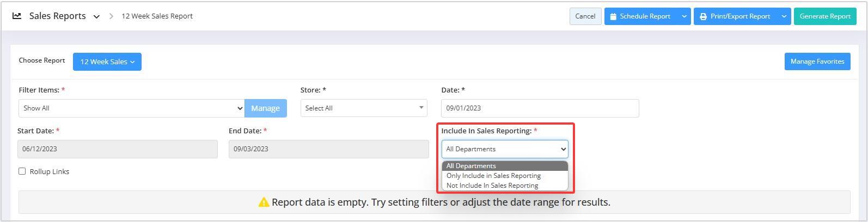Open the 12 Week Sales report chooser
This screenshot has width=868, height=222.
tap(107, 61)
